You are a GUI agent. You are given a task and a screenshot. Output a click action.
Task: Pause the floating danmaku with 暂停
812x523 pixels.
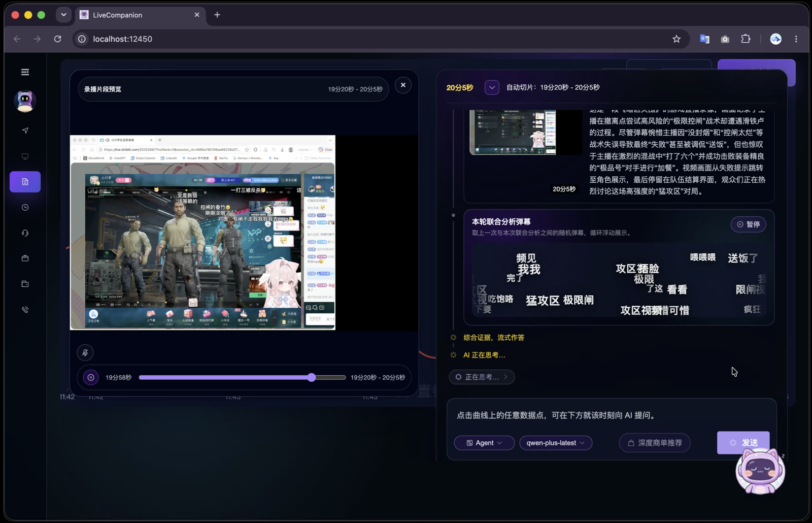749,224
